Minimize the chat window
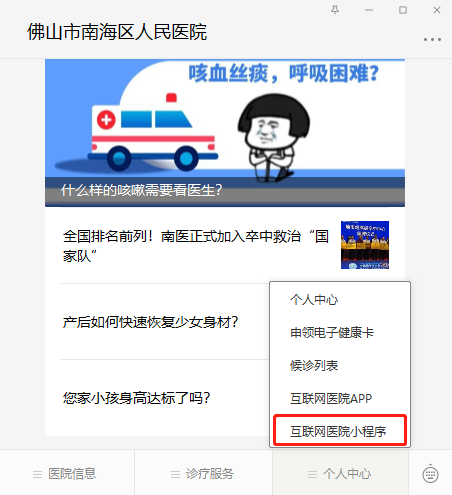452x495 pixels. (369, 10)
